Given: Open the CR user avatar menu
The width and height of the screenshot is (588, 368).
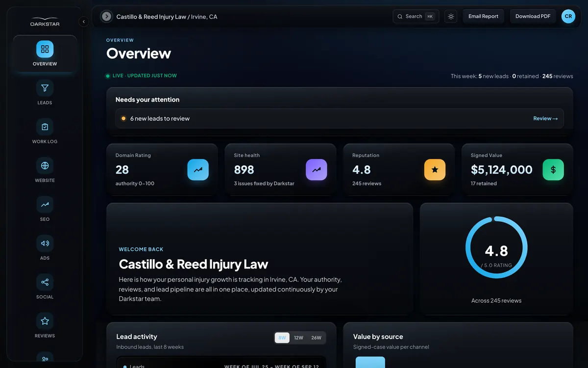Looking at the screenshot, I should pyautogui.click(x=568, y=16).
